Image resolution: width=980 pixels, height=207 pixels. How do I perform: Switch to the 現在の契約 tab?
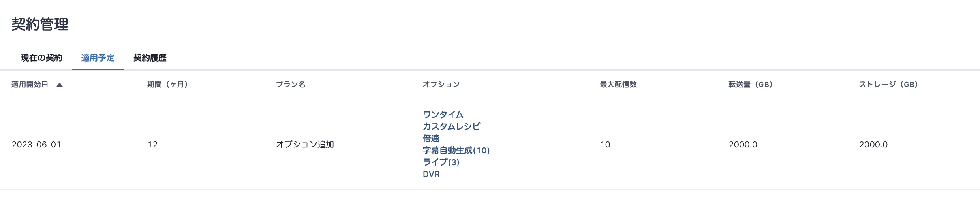pos(41,58)
